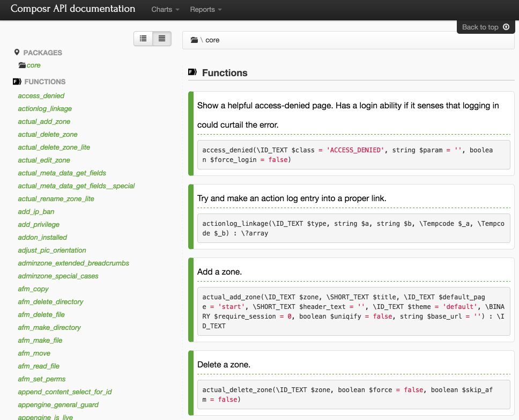519x420 pixels.
Task: Open addon_installed function link
Action: point(42,238)
